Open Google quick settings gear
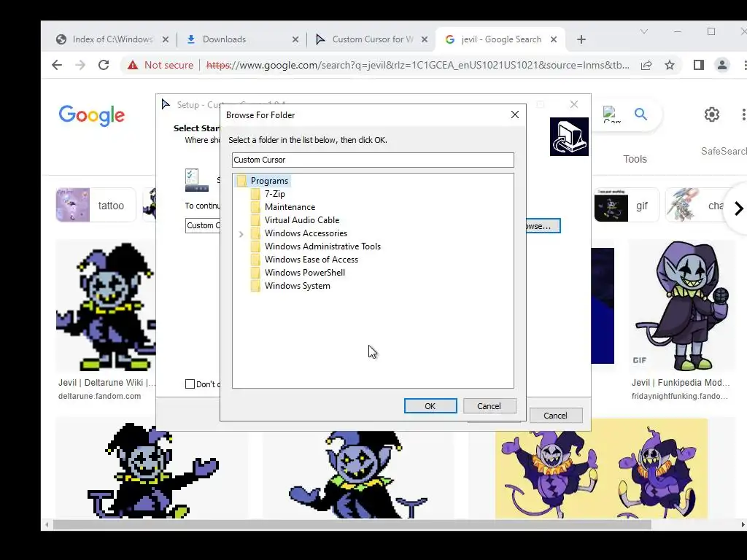Viewport: 747px width, 560px height. [712, 114]
